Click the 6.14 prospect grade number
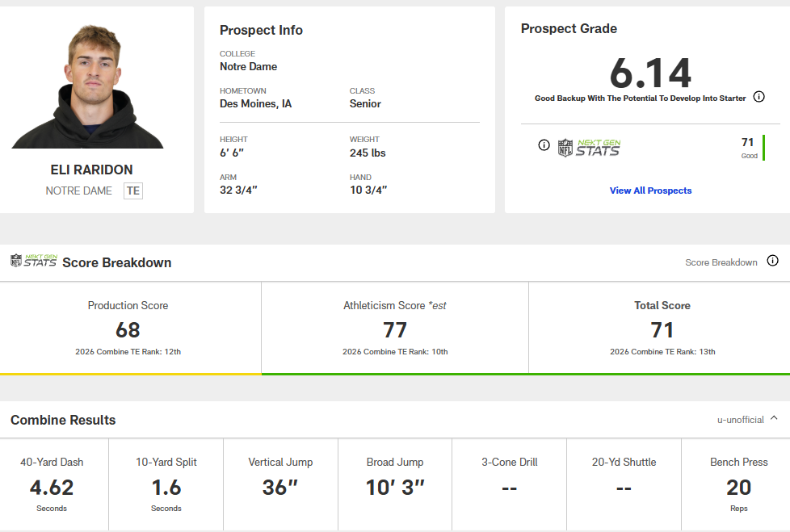This screenshot has height=532, width=790. 650,73
